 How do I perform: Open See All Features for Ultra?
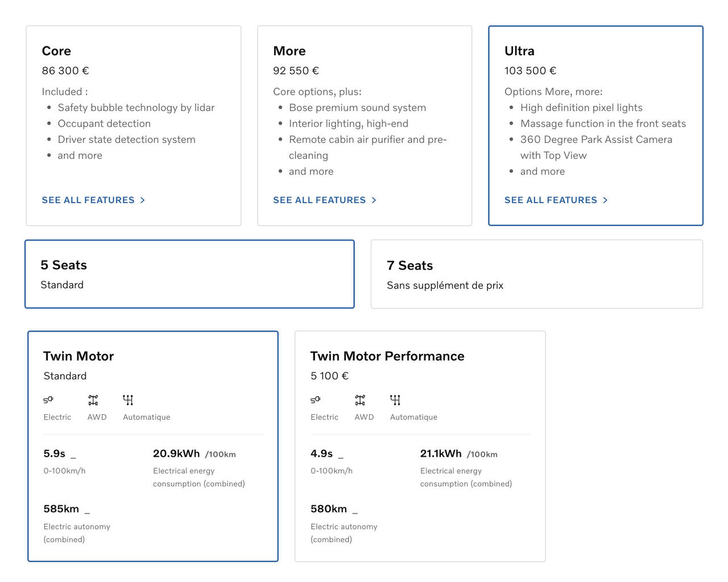551,200
